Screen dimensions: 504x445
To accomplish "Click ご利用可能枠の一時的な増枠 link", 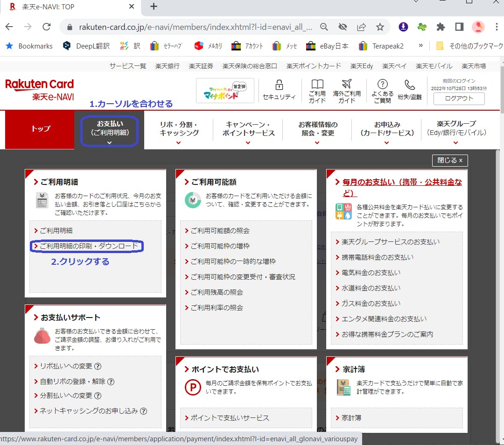I will [x=233, y=261].
